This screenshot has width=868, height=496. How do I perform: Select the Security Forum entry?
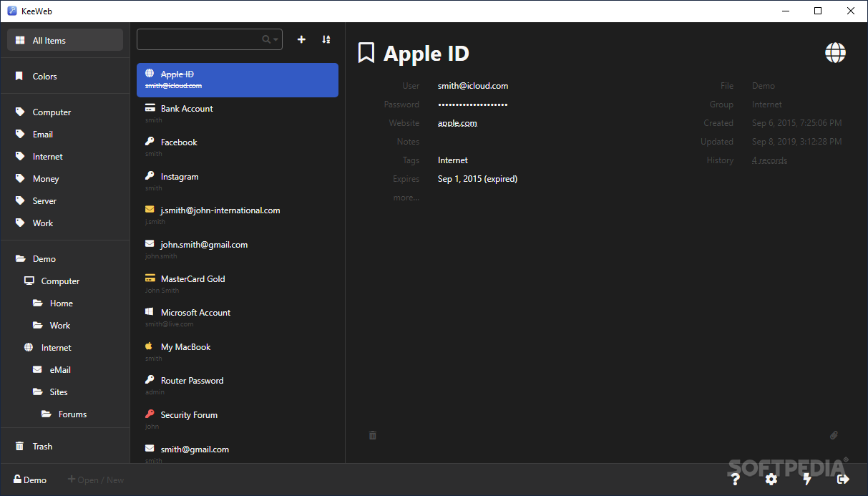238,420
